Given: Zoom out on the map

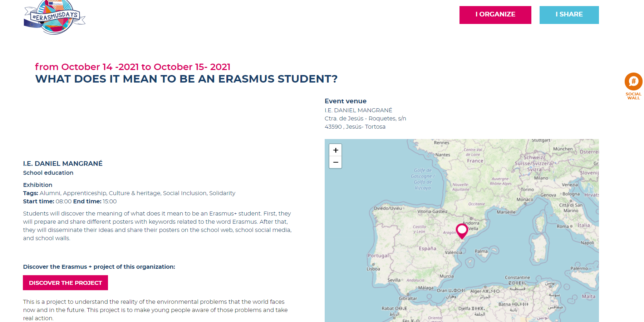Looking at the screenshot, I should [335, 162].
